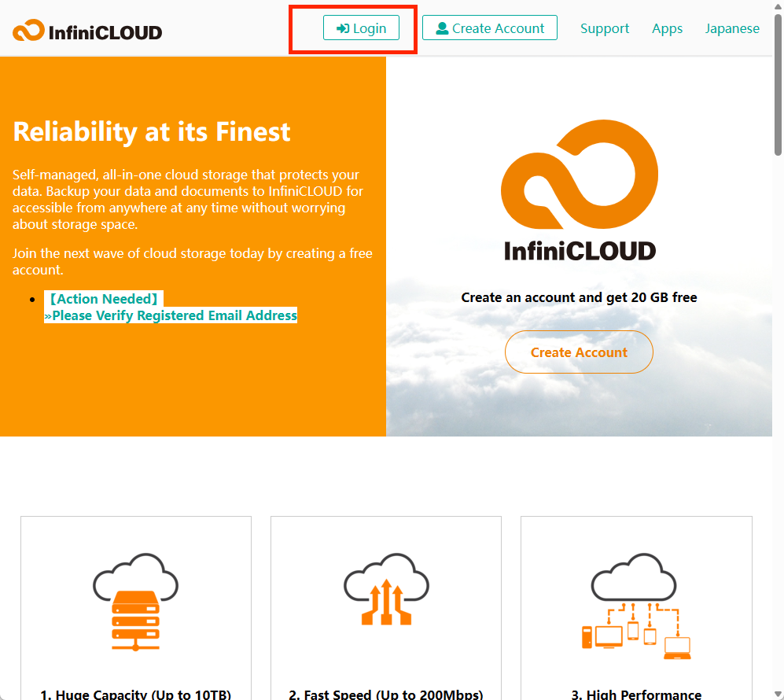784x700 pixels.
Task: Click the scrollbar down arrow
Action: (778, 695)
